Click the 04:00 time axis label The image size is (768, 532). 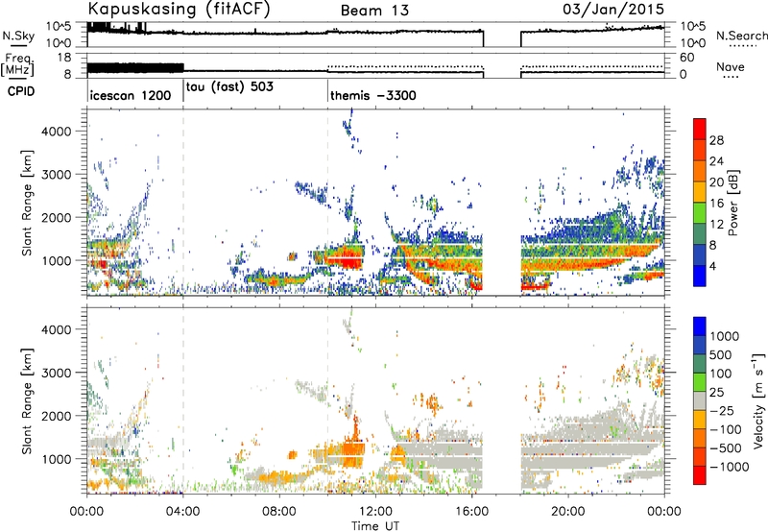tap(183, 512)
